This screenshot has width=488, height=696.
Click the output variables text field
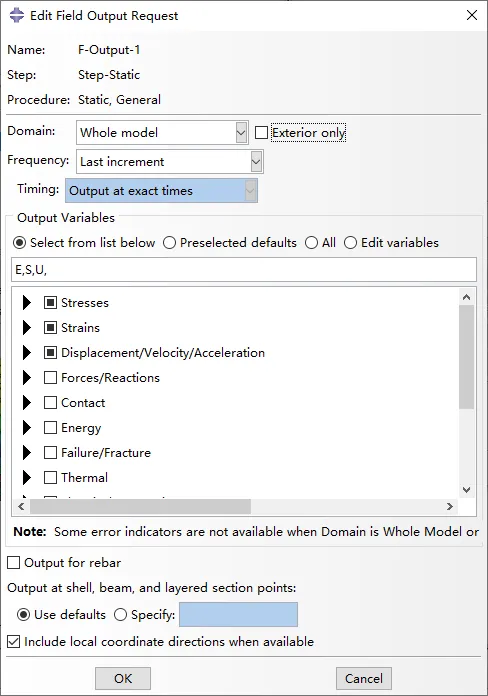pos(244,269)
